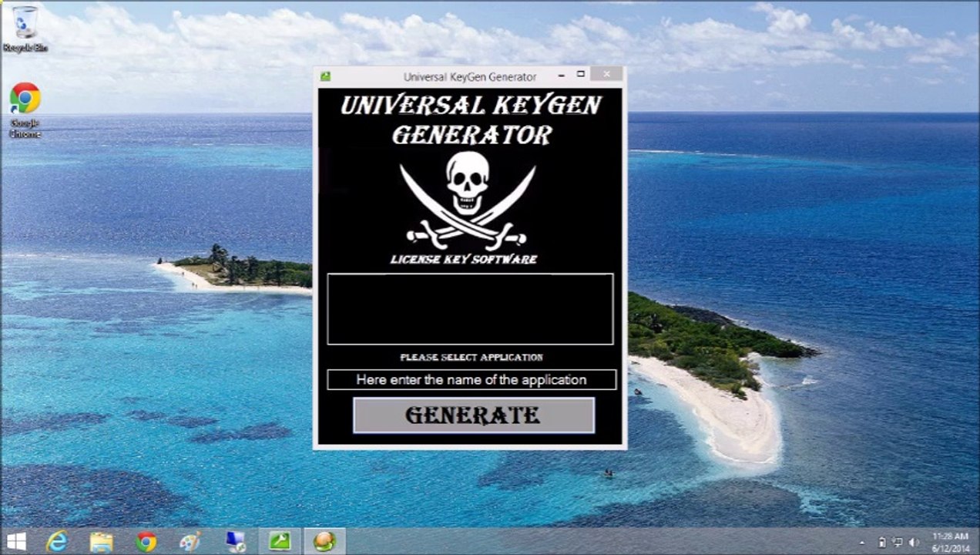Click the 'LICENSE KEY SOFTWARE' caption
Image resolution: width=980 pixels, height=555 pixels.
(464, 260)
